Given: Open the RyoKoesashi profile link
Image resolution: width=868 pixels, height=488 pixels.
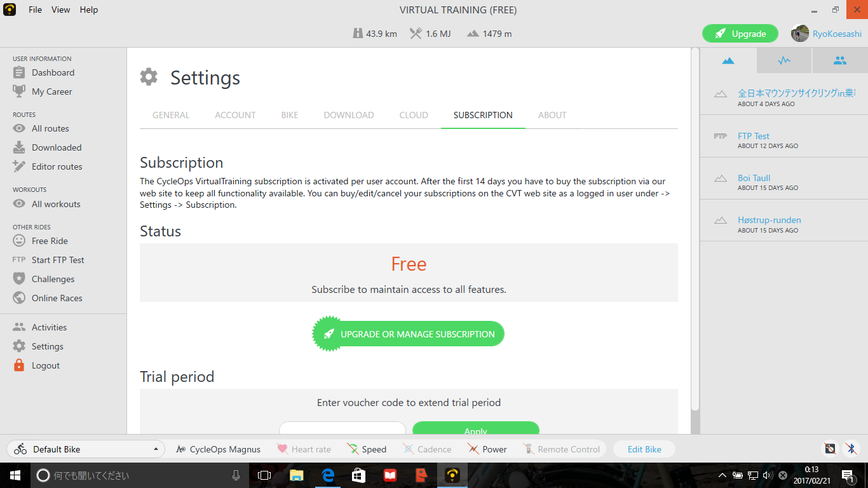Looking at the screenshot, I should pos(837,34).
